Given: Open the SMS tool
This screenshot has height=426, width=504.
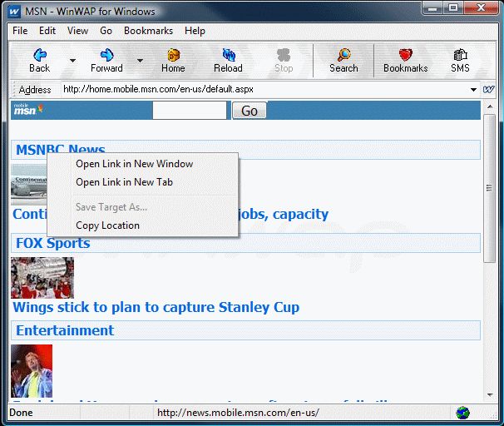Looking at the screenshot, I should (460, 55).
